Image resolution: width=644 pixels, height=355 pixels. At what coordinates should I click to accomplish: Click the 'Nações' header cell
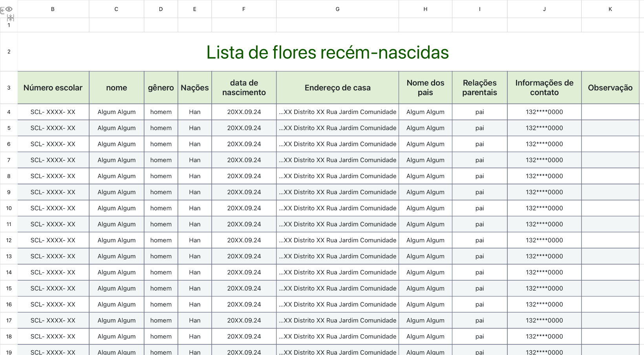click(194, 88)
